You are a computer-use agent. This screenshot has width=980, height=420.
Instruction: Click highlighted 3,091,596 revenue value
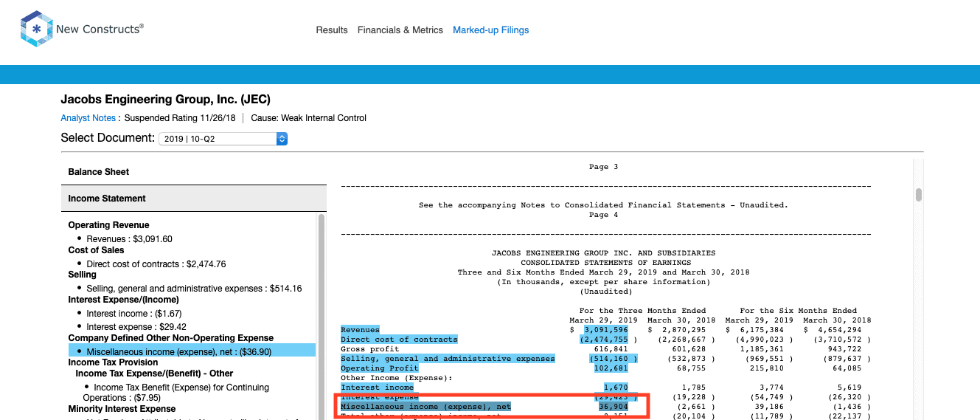tap(606, 330)
